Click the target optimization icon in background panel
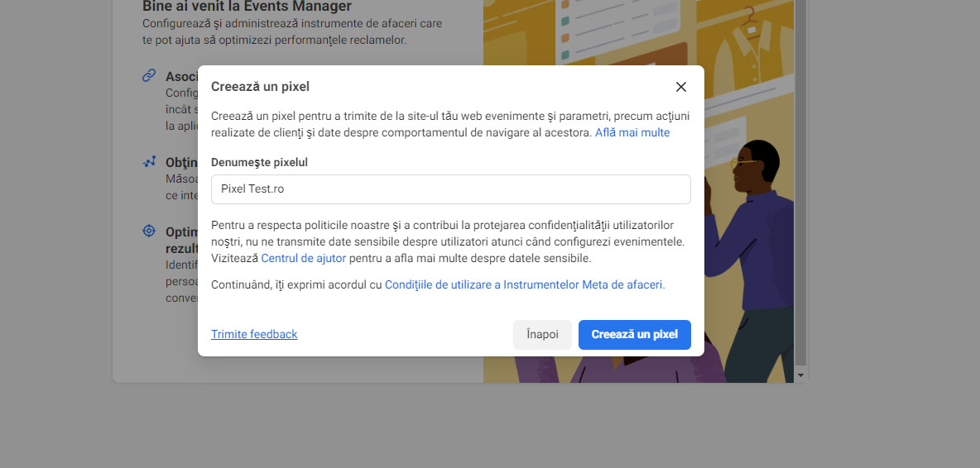This screenshot has height=468, width=980. (149, 231)
